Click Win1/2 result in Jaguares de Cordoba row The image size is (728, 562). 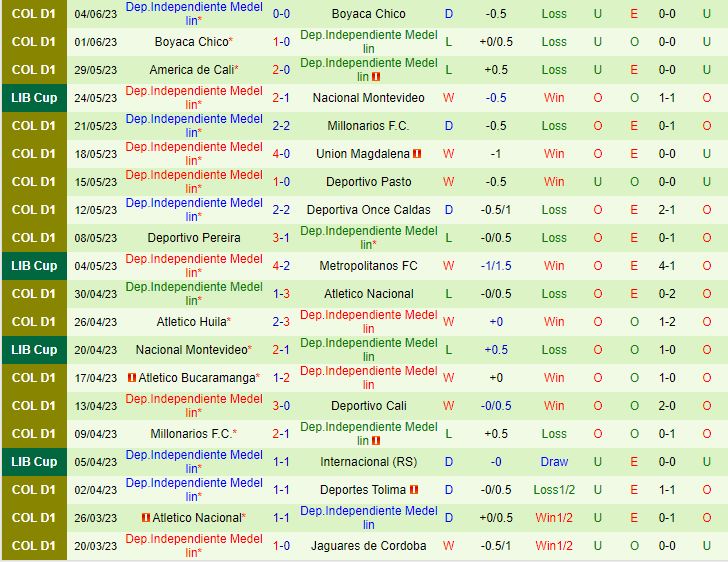tap(554, 546)
